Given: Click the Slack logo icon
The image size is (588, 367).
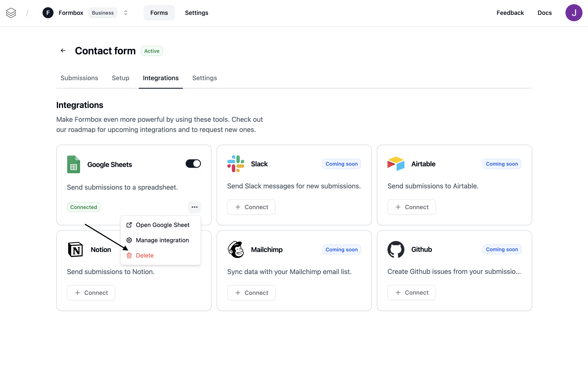Looking at the screenshot, I should tap(235, 164).
